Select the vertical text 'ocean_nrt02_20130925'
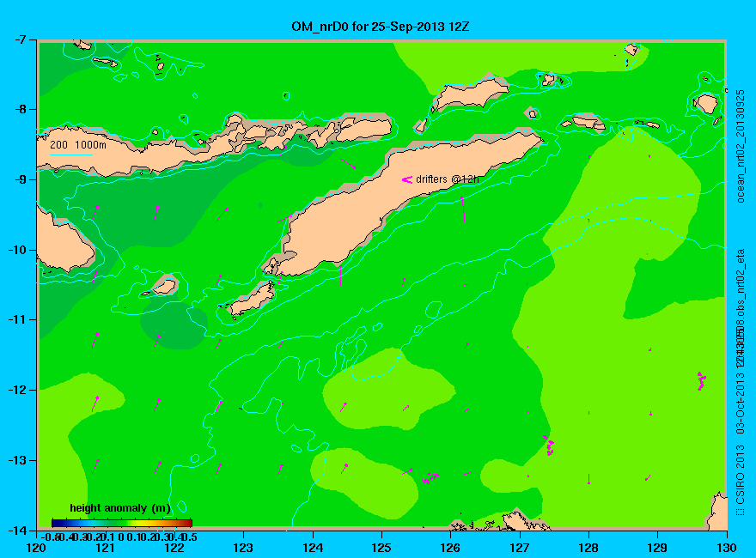 click(x=741, y=146)
